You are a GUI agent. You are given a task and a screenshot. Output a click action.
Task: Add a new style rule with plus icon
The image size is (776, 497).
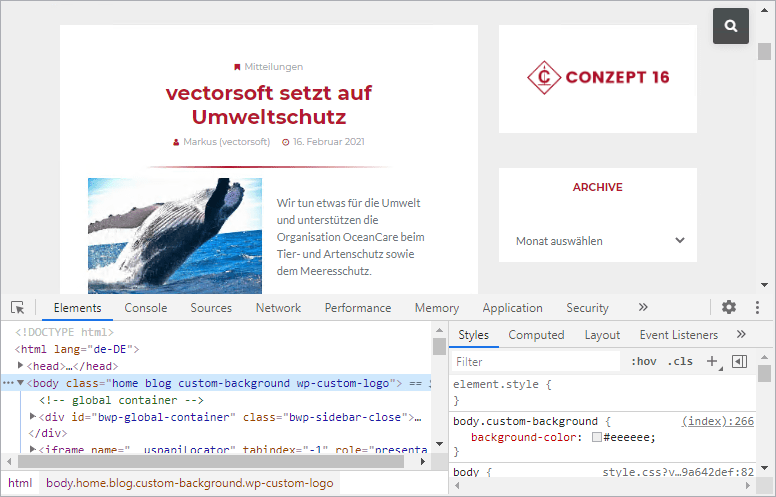point(712,361)
